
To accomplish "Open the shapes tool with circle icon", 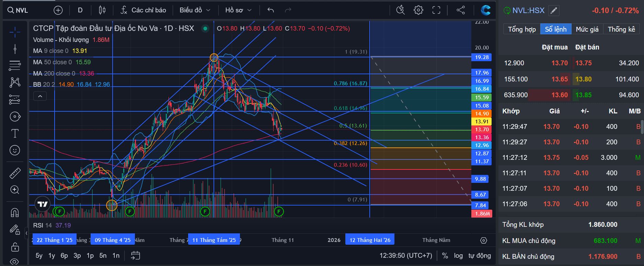I will tap(15, 117).
